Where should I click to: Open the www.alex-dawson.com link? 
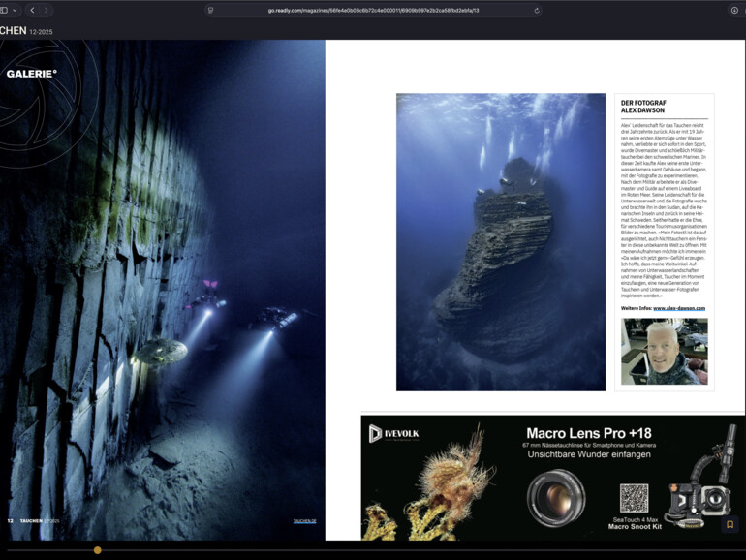click(678, 308)
